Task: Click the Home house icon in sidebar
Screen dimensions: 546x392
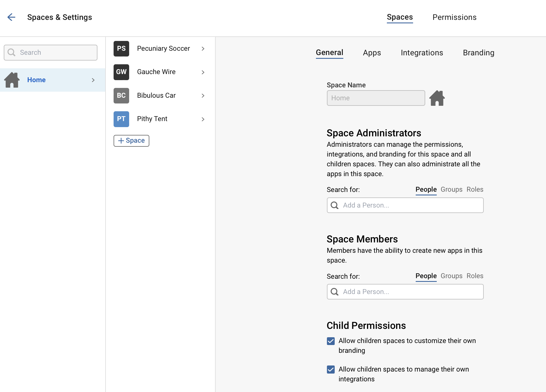Action: click(x=12, y=80)
